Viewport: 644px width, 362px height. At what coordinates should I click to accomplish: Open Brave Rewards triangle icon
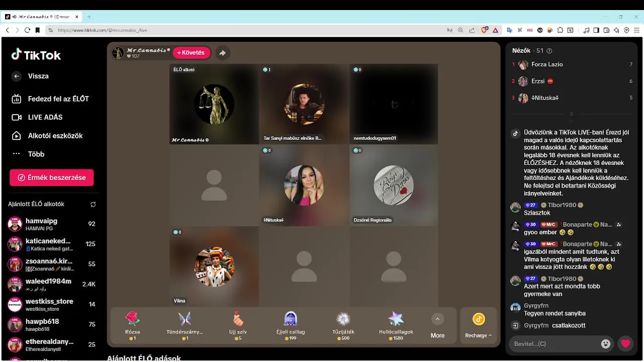coord(495,30)
